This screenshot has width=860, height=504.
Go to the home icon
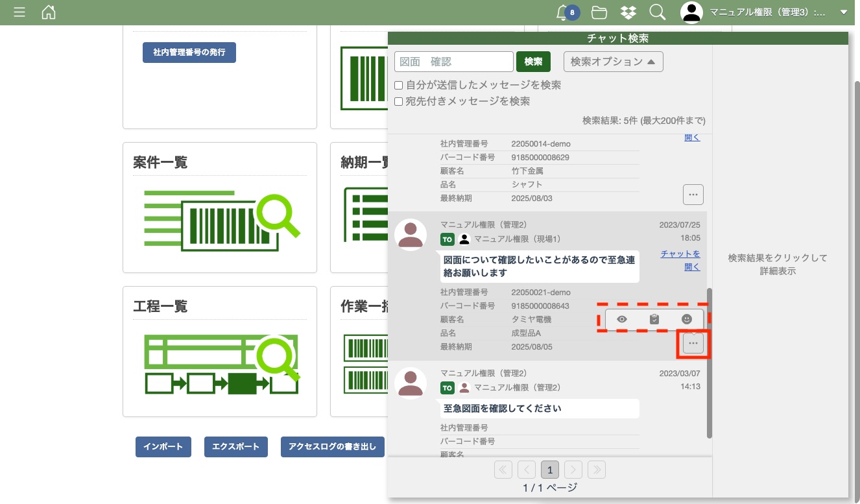[49, 12]
